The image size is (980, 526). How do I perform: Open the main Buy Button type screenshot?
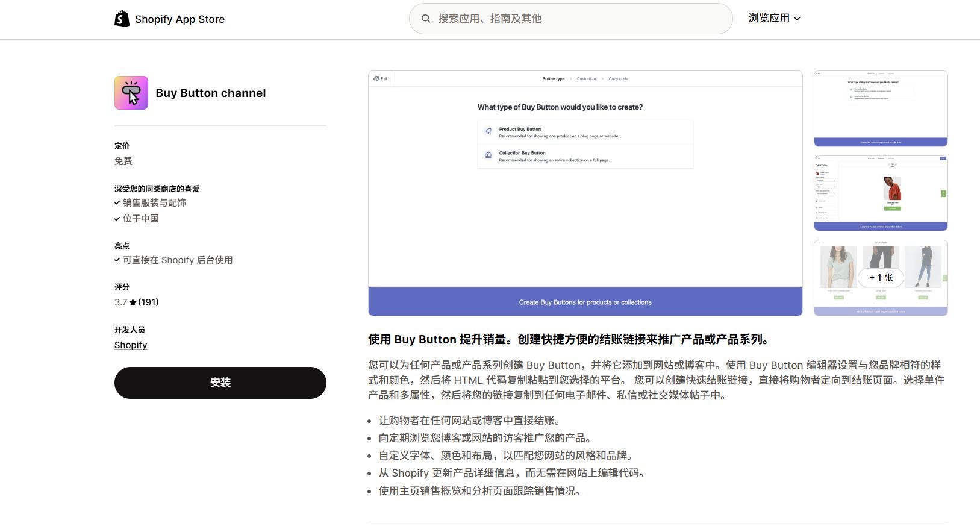[x=585, y=193]
